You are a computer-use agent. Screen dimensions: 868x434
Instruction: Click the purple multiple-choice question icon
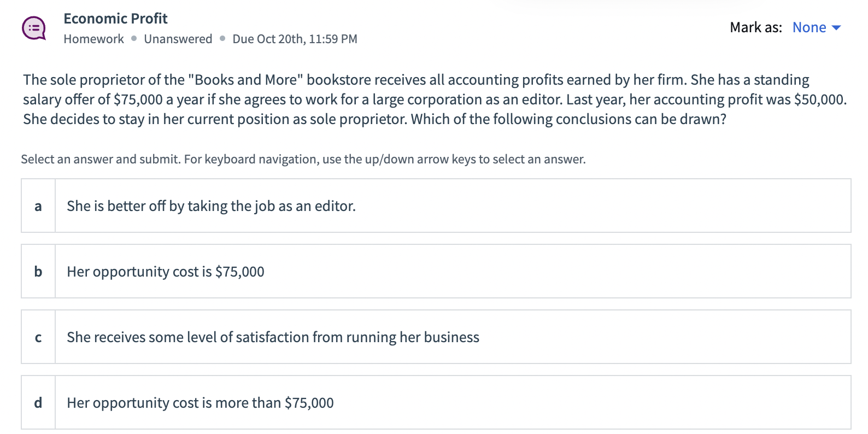[x=34, y=28]
